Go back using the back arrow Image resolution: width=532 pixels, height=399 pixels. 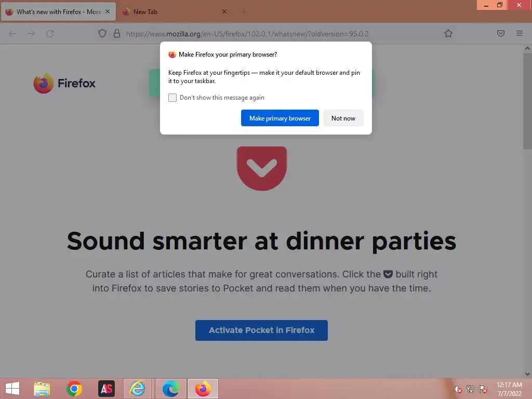(12, 34)
